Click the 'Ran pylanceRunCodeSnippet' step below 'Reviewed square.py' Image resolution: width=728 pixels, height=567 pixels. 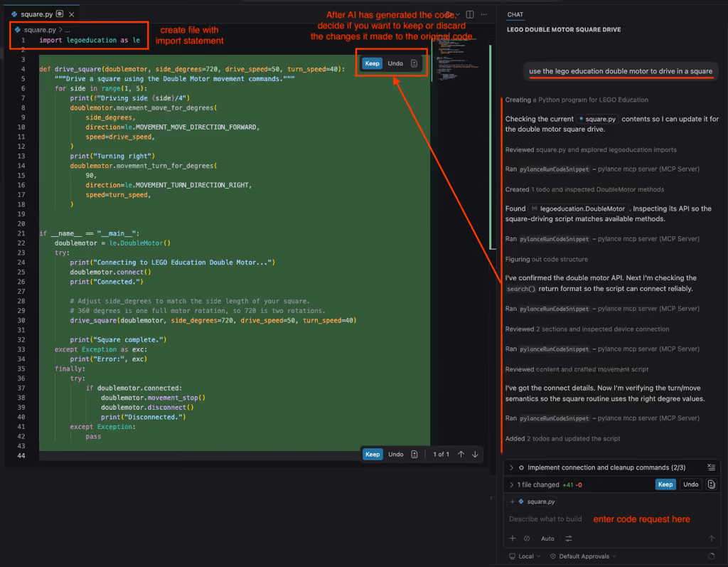tap(602, 169)
